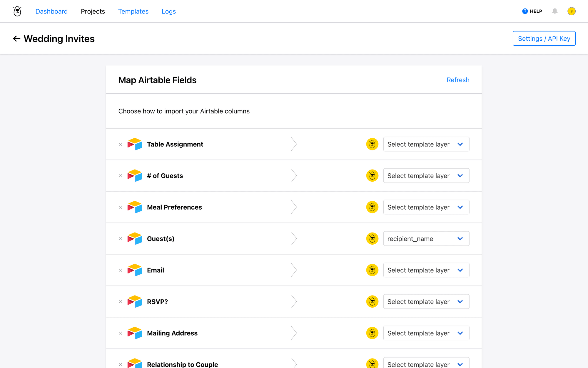Image resolution: width=588 pixels, height=368 pixels.
Task: Open the template layer dropdown for Meal Preferences
Action: [x=426, y=207]
